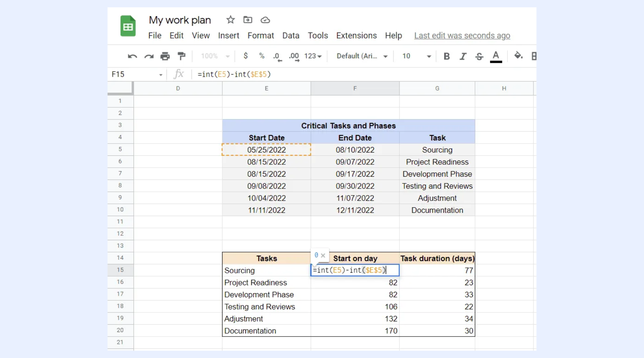Increase decimal places
644x358 pixels.
click(294, 56)
